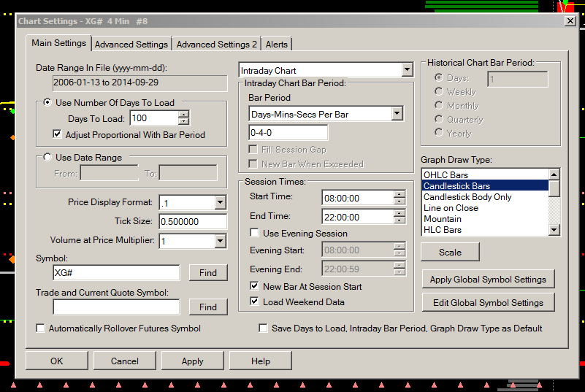Image resolution: width=585 pixels, height=392 pixels.
Task: Enable Automatically Rollover Futures Symbol
Action: (40, 328)
